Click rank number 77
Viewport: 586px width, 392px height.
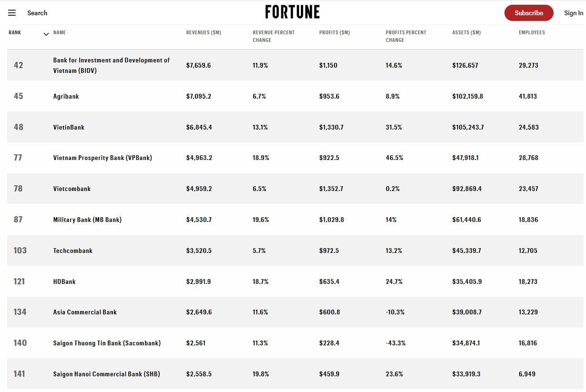click(x=18, y=158)
